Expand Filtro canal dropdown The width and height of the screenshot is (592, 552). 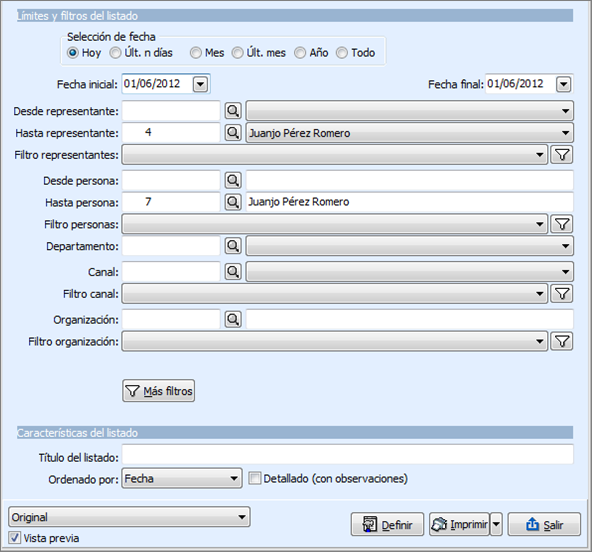click(x=540, y=294)
